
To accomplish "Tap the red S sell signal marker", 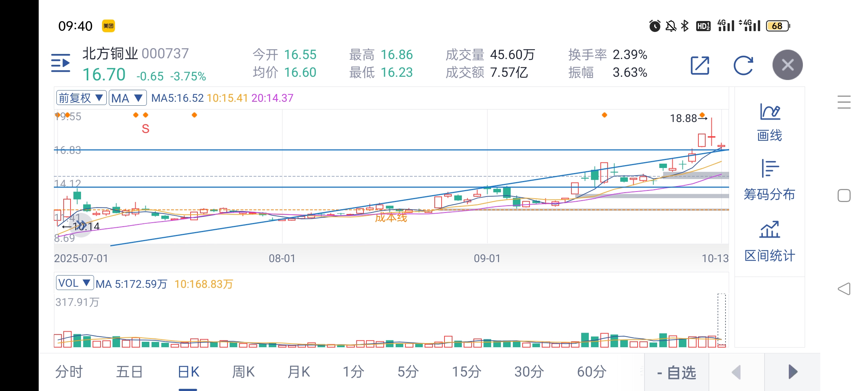I will 145,129.
